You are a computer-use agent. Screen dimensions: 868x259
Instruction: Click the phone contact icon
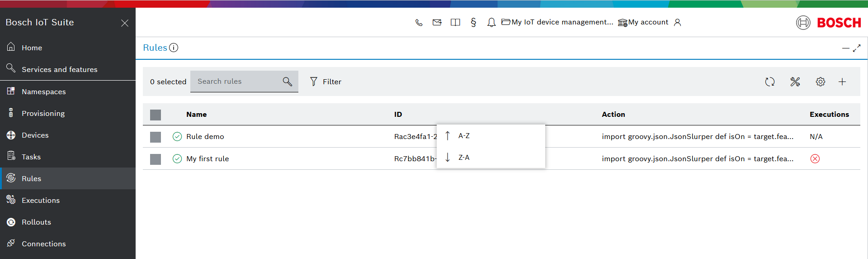coord(419,22)
